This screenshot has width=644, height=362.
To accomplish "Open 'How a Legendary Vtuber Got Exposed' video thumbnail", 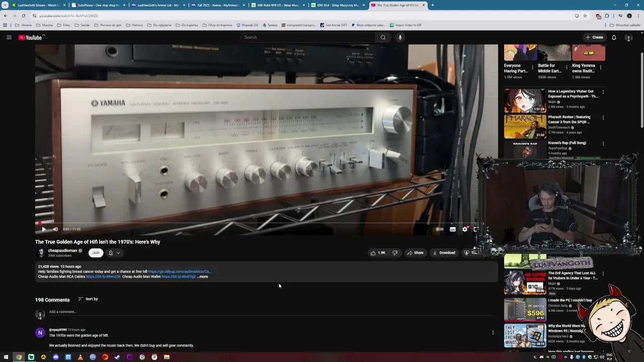I will tap(525, 101).
